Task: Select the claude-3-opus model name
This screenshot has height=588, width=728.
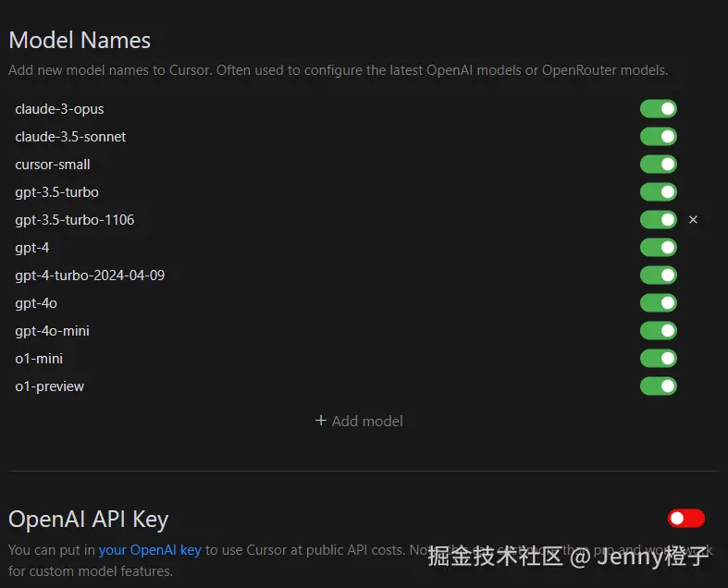Action: click(x=59, y=109)
